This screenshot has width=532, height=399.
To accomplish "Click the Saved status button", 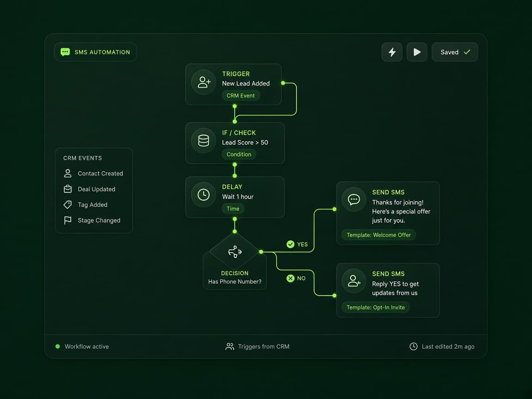I will [x=454, y=52].
